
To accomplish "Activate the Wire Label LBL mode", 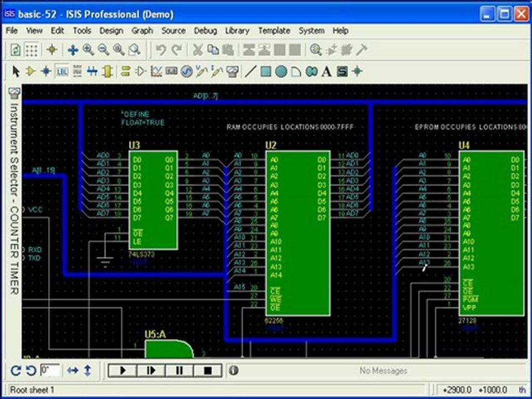I will point(62,71).
